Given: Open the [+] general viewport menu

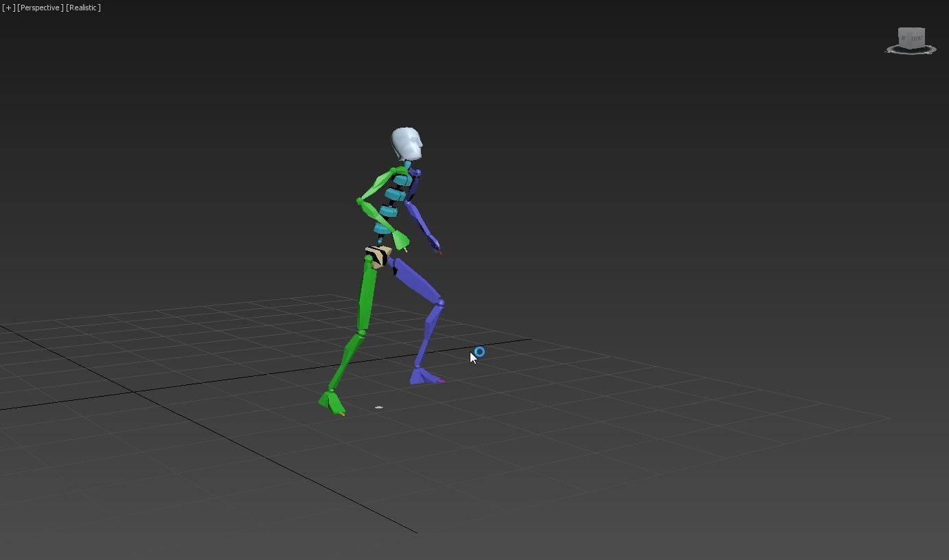Looking at the screenshot, I should [x=8, y=8].
